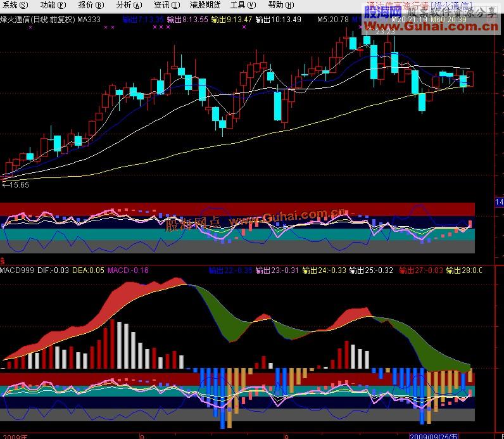504x439 pixels.
Task: Select the DEA:0.05 value
Action: pos(88,270)
